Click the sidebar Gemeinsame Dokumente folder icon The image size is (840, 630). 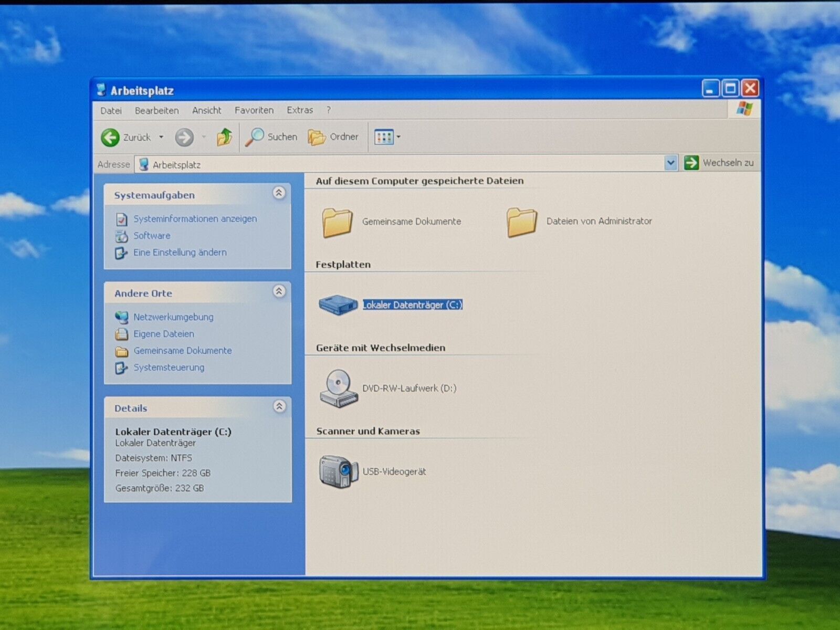(122, 351)
